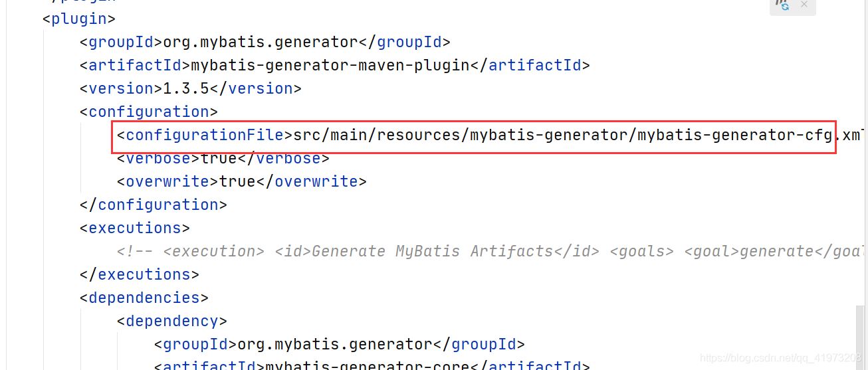Click the 1.3.5 version value
The width and height of the screenshot is (868, 370).
click(x=186, y=88)
